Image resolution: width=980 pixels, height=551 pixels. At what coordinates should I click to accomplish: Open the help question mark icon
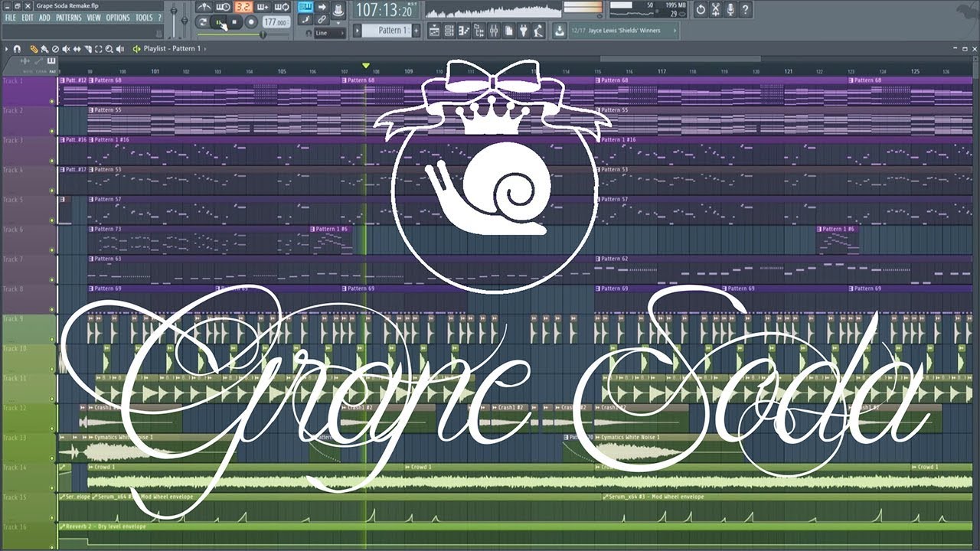point(746,10)
